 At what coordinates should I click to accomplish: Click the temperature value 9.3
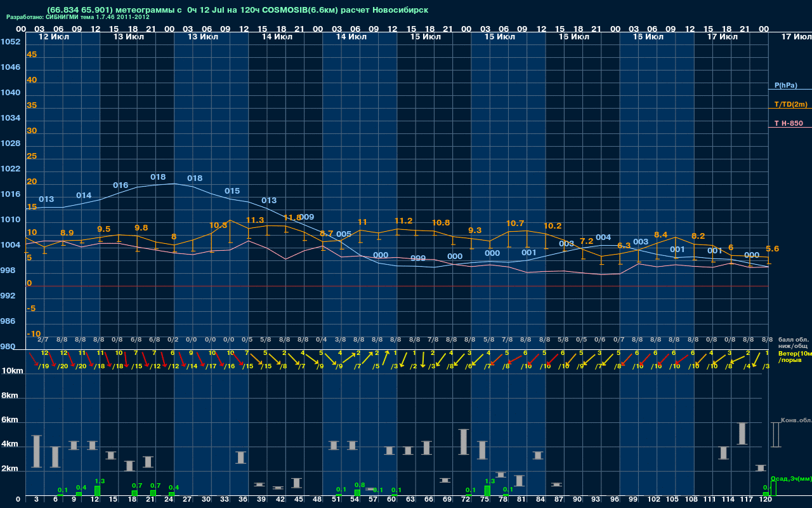[x=475, y=231]
